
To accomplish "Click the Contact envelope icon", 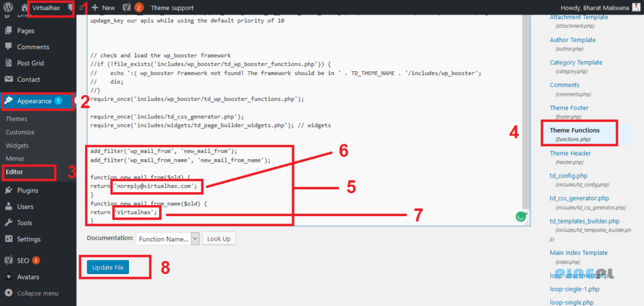I will (x=9, y=79).
